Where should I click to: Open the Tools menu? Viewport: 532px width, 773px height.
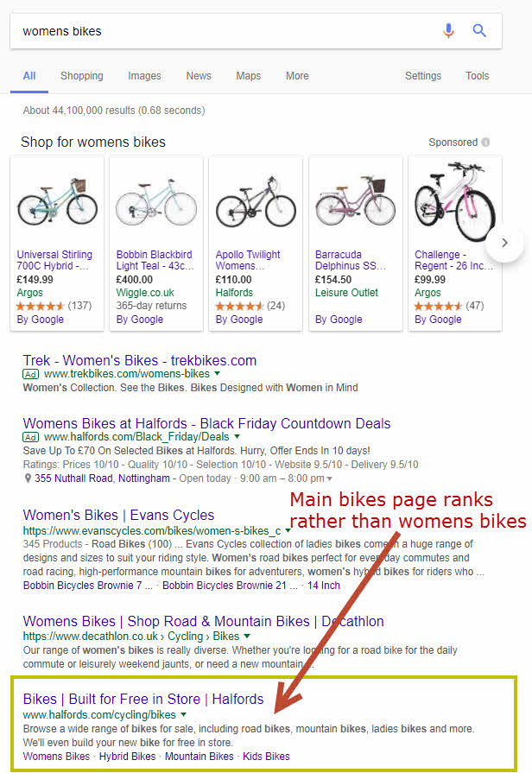point(477,76)
